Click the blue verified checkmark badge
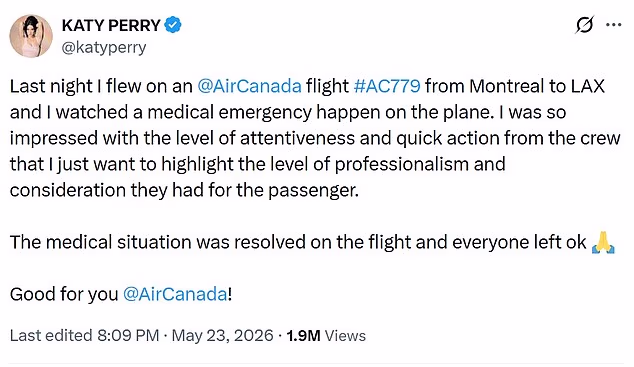Image resolution: width=634 pixels, height=367 pixels. point(173,25)
